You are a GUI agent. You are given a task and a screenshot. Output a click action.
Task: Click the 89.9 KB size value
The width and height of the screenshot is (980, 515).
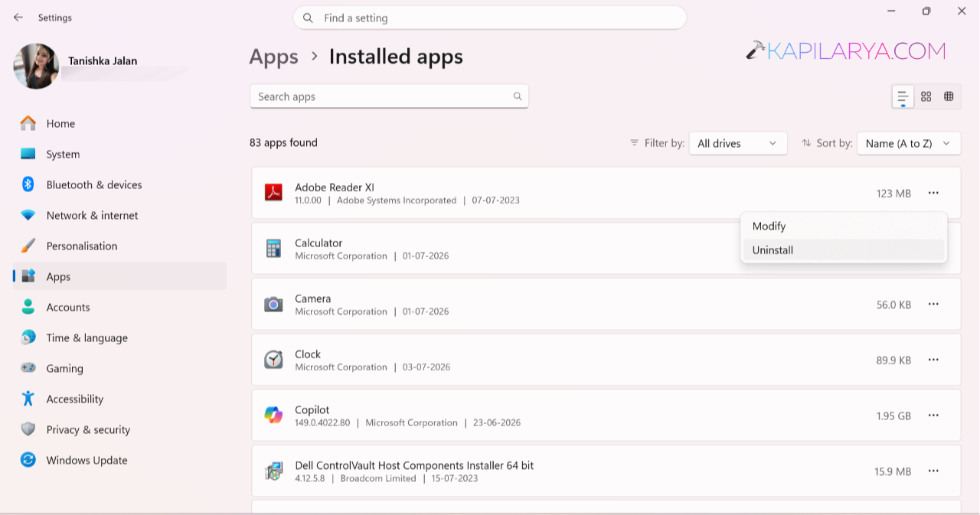(893, 360)
